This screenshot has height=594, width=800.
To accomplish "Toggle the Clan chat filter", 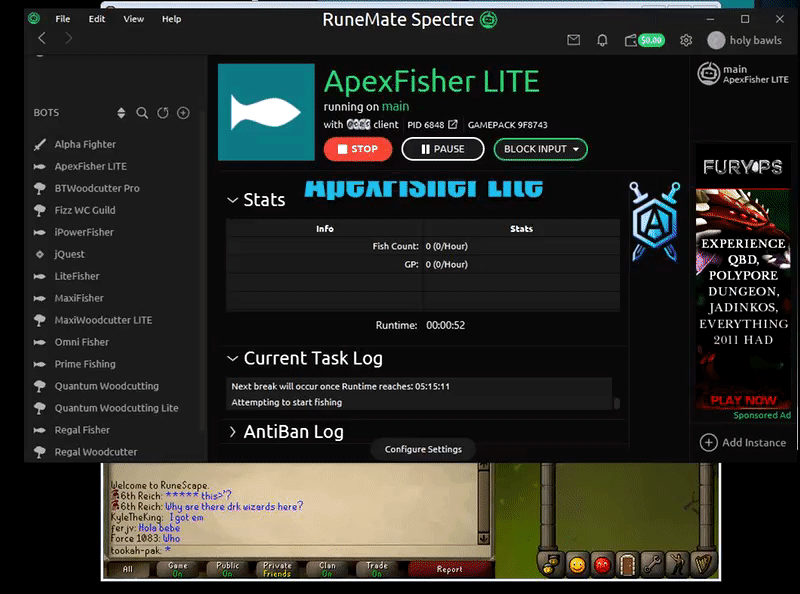I will (x=327, y=569).
